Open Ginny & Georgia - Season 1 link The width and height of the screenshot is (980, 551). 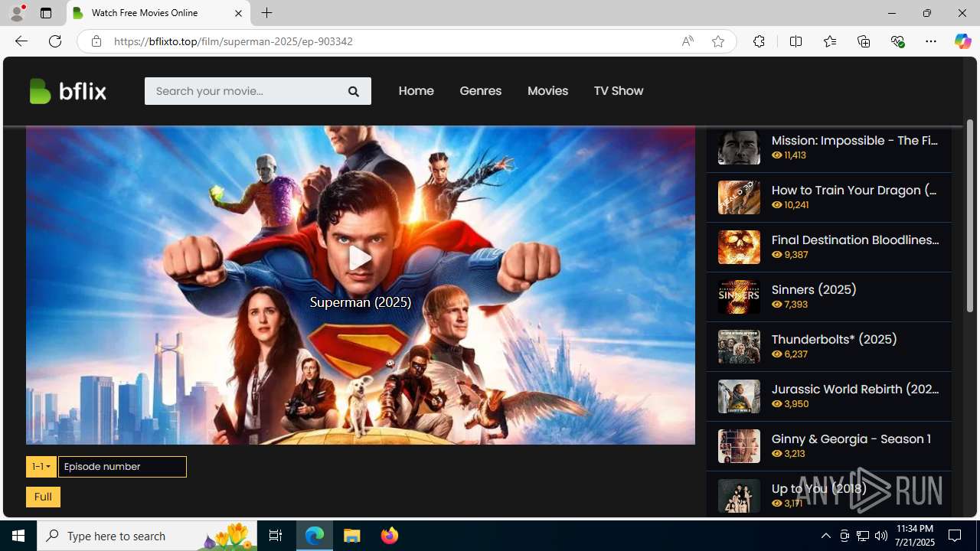pyautogui.click(x=851, y=439)
